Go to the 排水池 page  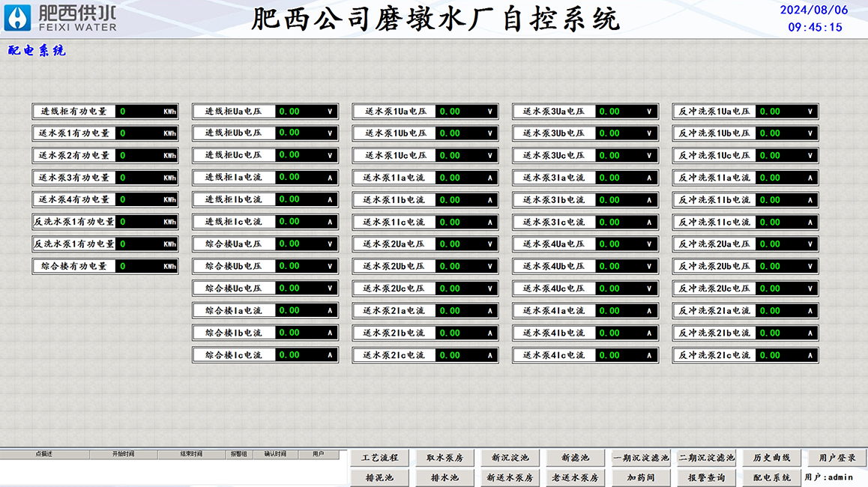click(444, 477)
